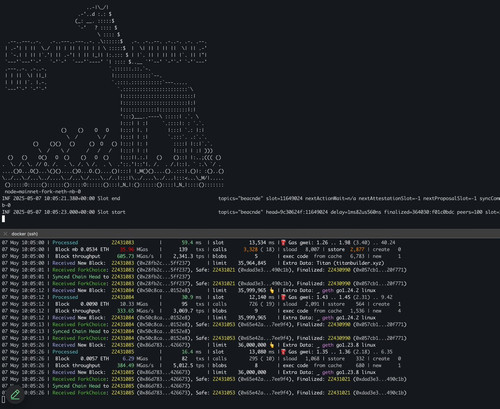Click pointing hand emoji after limit 35,999,965
500x409 pixels.
(x=272, y=290)
